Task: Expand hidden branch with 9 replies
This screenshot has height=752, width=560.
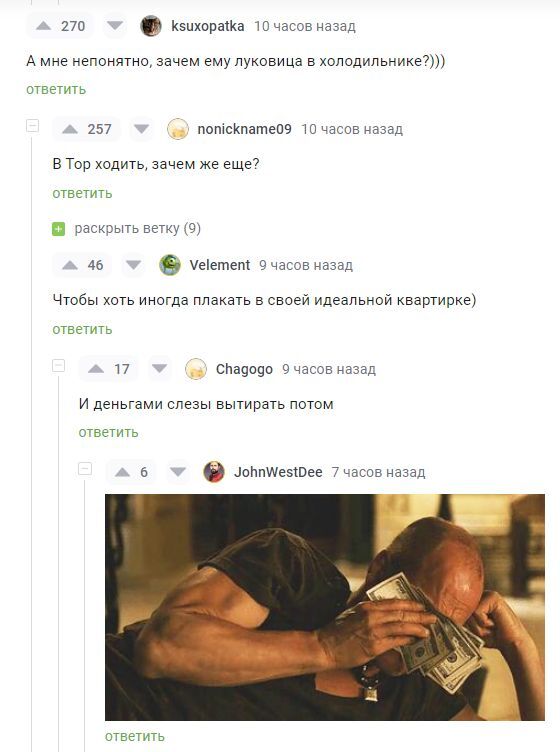Action: [127, 229]
